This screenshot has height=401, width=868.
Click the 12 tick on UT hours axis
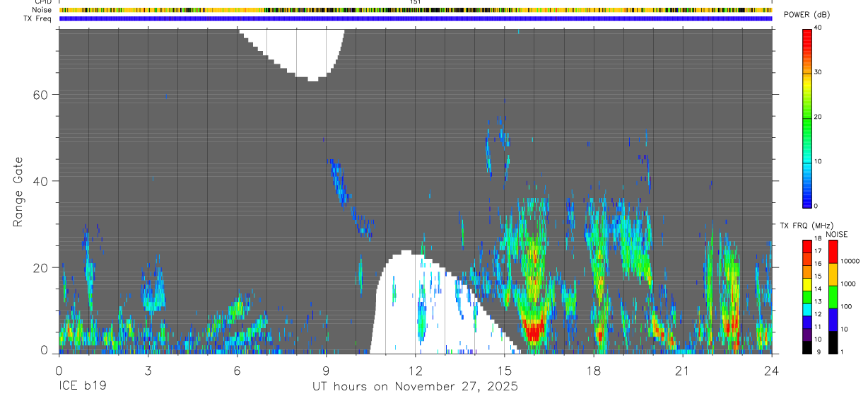(x=416, y=370)
